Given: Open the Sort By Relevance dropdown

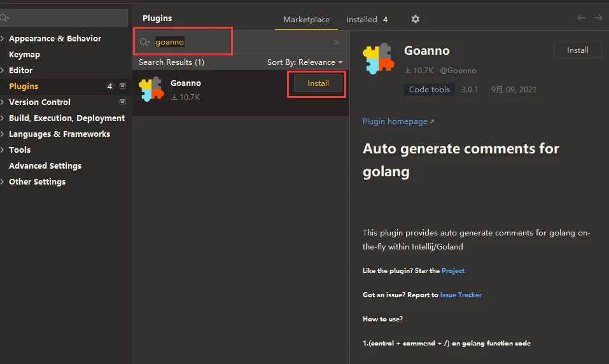Looking at the screenshot, I should 305,62.
